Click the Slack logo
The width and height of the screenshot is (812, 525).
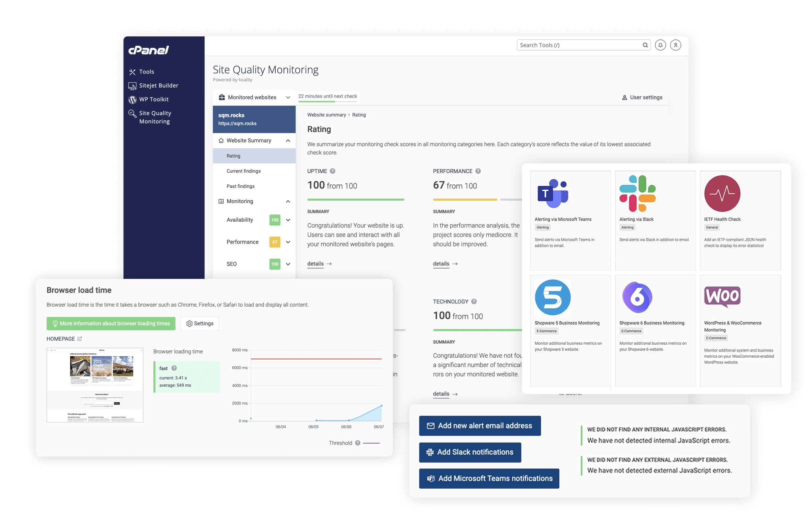(637, 193)
